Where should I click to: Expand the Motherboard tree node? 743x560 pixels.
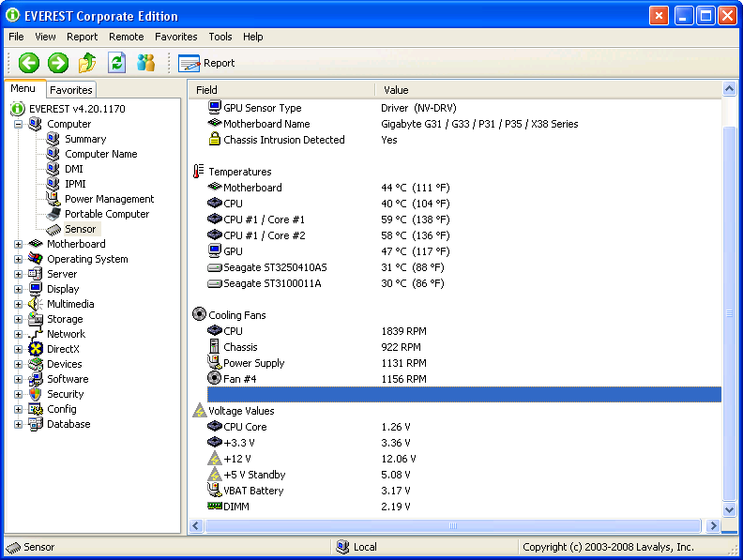point(18,245)
